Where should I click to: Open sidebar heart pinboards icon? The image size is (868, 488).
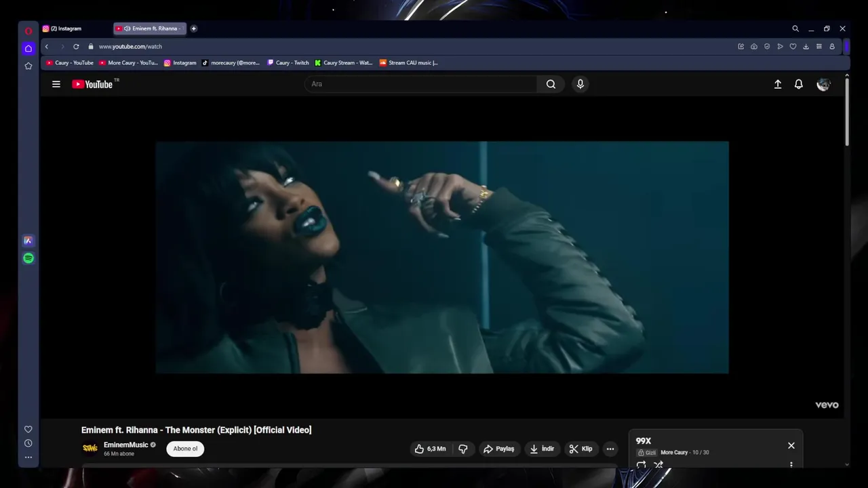28,429
